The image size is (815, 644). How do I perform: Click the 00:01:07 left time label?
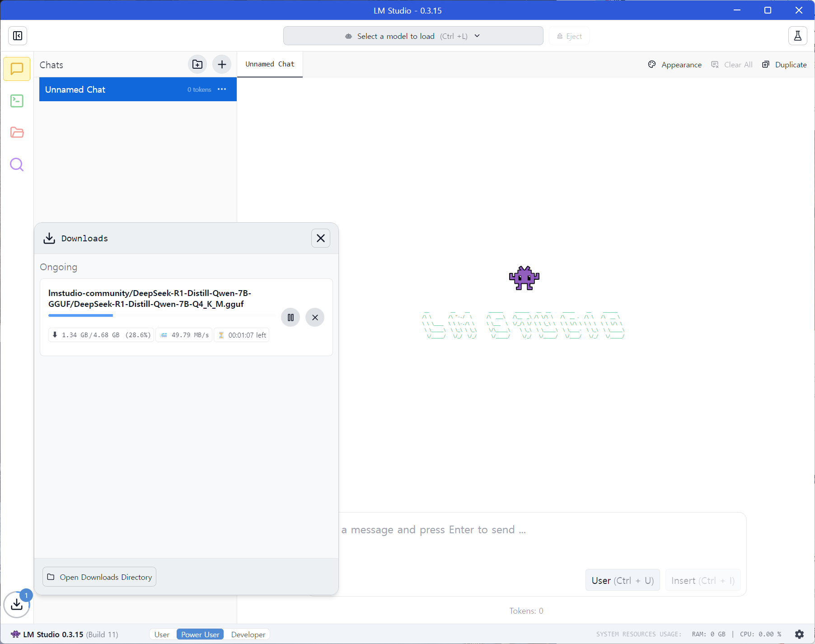pyautogui.click(x=242, y=335)
